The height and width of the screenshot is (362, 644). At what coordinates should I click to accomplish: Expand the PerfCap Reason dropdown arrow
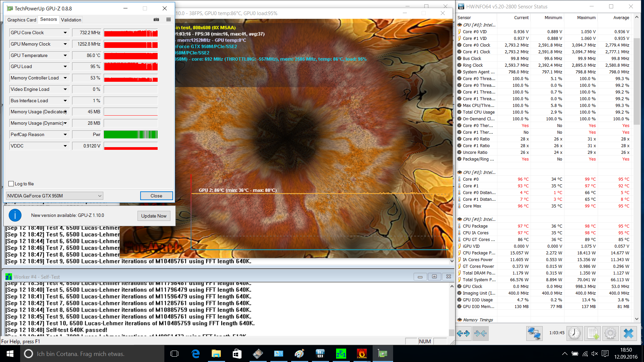[65, 134]
